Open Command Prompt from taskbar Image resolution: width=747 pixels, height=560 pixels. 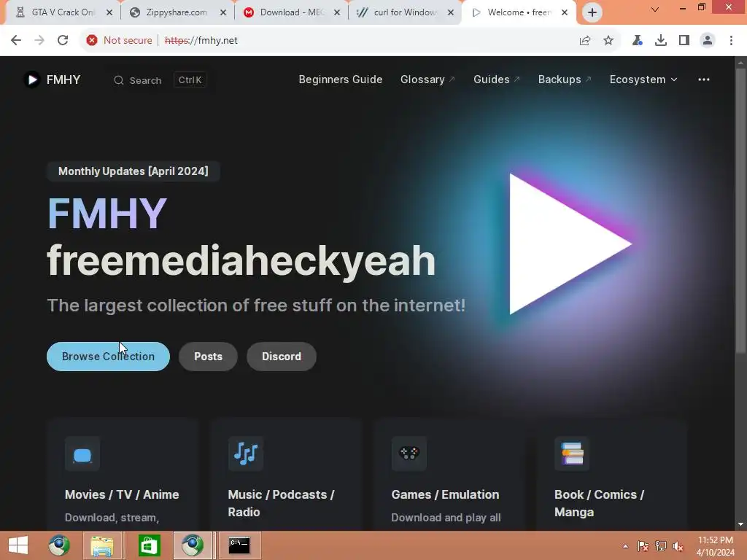coord(239,545)
